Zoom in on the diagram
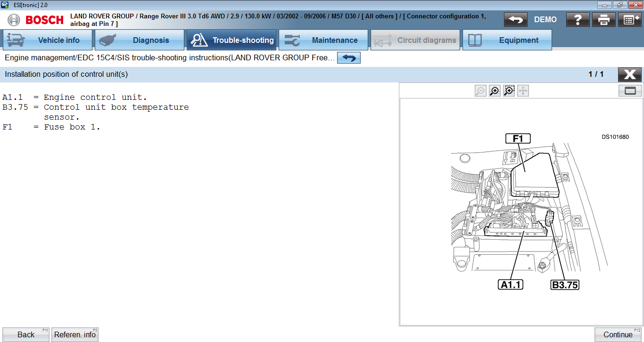Viewport: 644px width, 342px height. point(495,91)
